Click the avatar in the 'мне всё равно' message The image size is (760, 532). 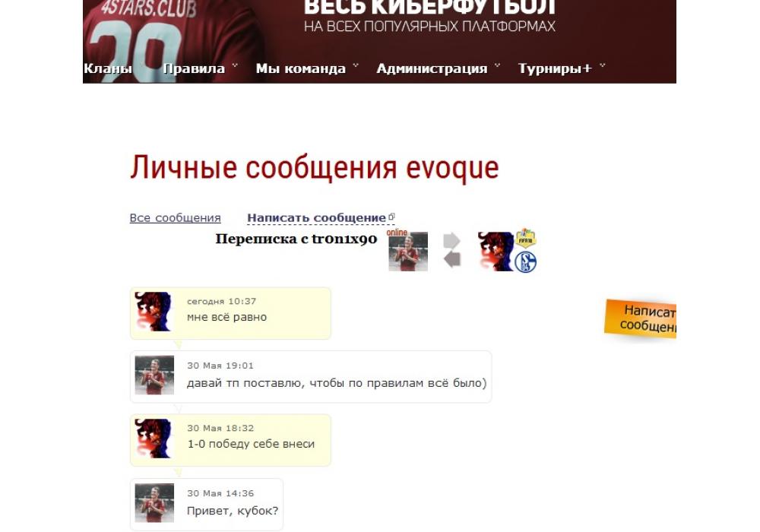pos(154,312)
